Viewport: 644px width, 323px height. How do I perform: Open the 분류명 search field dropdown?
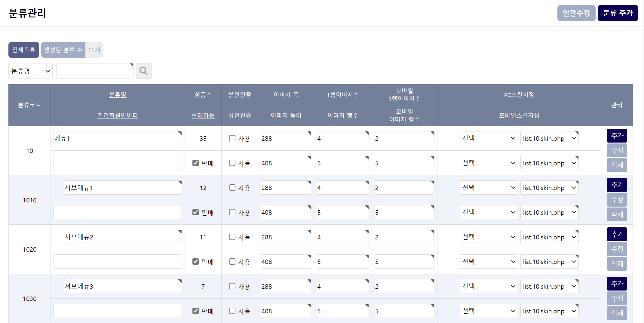[30, 71]
